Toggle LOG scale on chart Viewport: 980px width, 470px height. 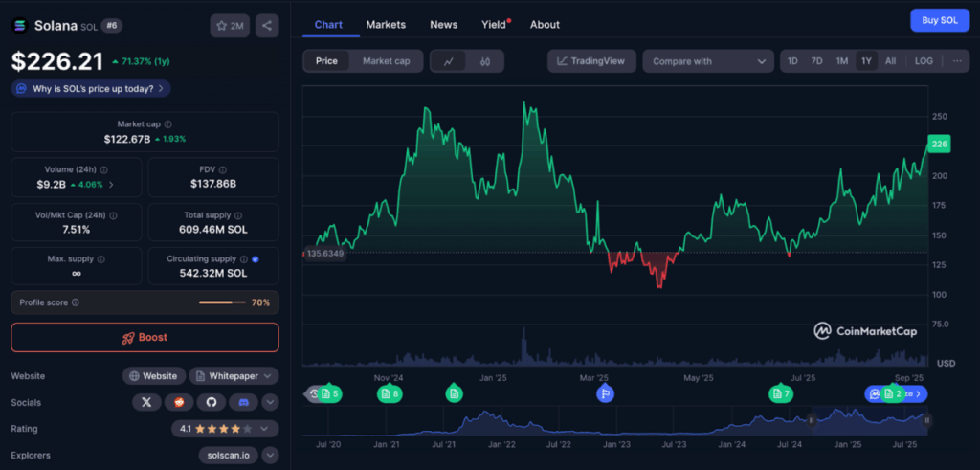(x=924, y=61)
